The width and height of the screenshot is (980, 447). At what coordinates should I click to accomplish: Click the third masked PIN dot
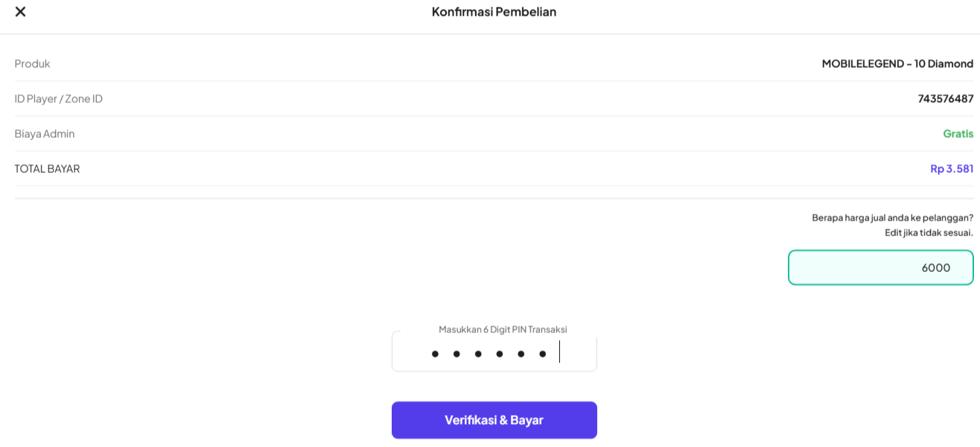478,354
